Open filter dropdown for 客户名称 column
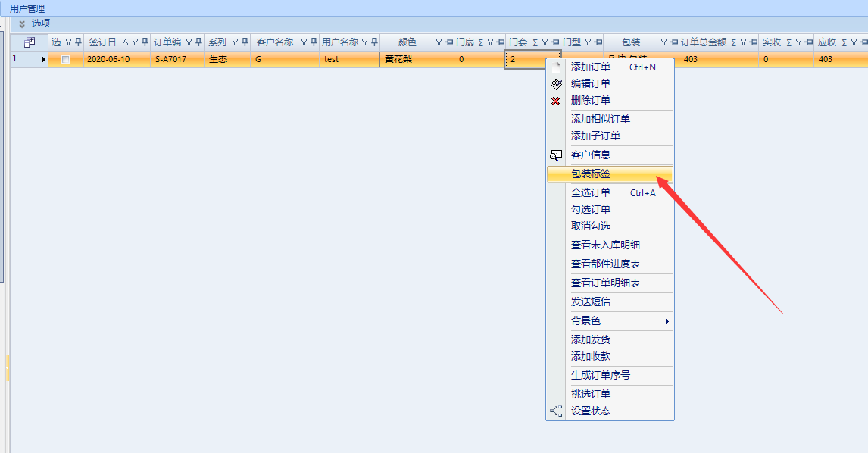This screenshot has width=868, height=453. (x=304, y=42)
